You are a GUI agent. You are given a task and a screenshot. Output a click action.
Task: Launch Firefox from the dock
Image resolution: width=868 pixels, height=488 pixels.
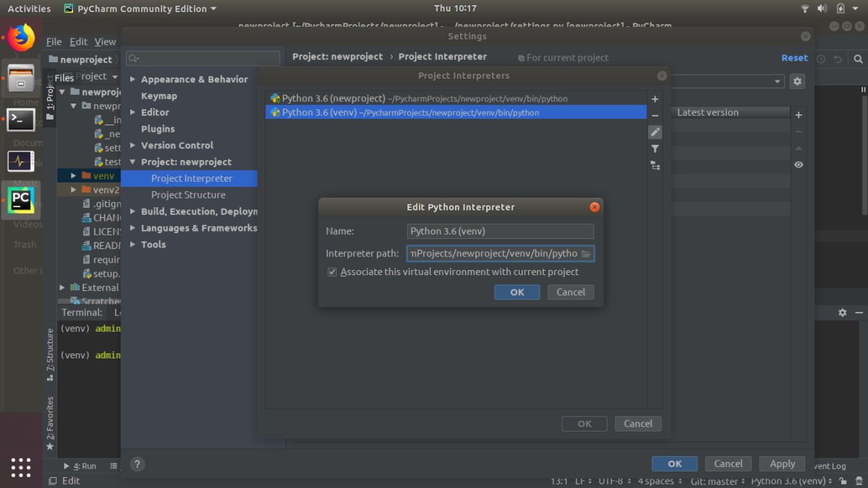click(21, 38)
